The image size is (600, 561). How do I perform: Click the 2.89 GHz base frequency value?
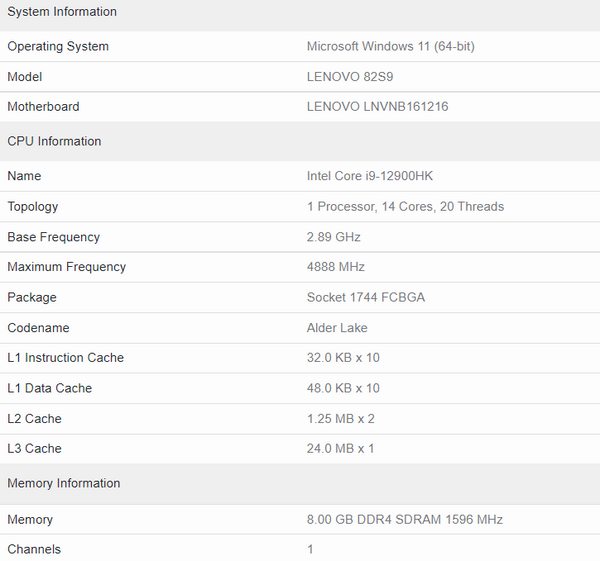click(334, 237)
